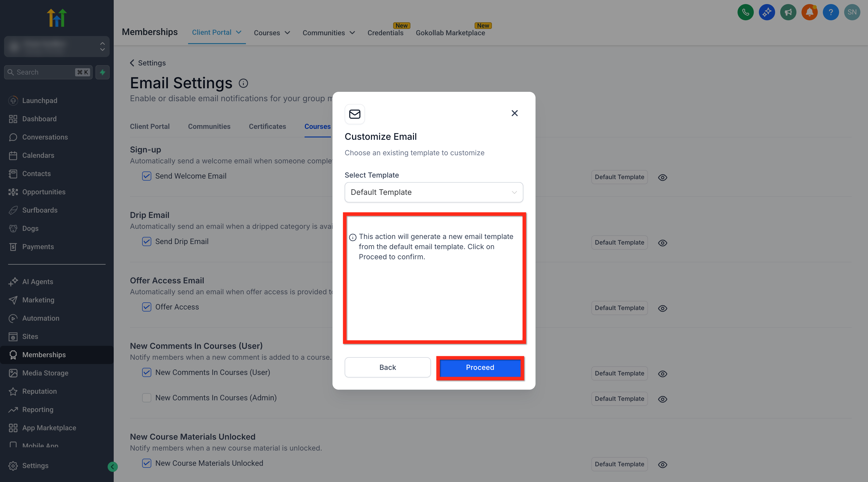Open the notifications bell icon
Screen dimensions: 868x482
pos(809,12)
